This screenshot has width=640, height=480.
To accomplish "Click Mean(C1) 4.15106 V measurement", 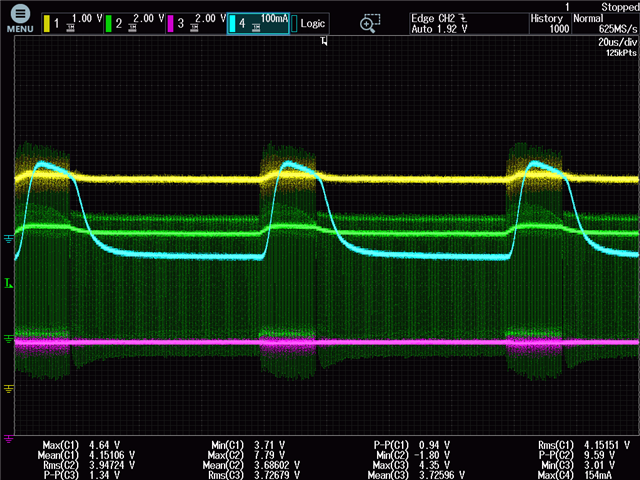I will click(x=86, y=455).
